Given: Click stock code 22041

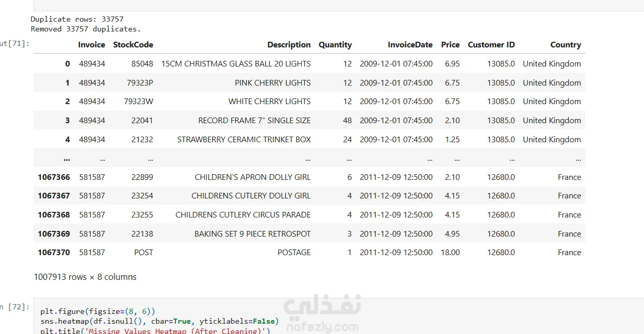Looking at the screenshot, I should click(142, 121).
